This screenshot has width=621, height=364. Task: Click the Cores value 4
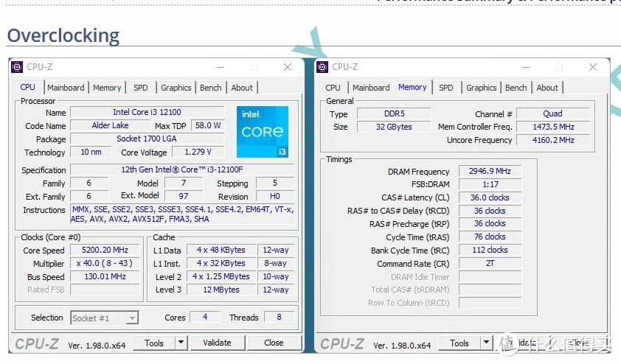click(x=205, y=317)
